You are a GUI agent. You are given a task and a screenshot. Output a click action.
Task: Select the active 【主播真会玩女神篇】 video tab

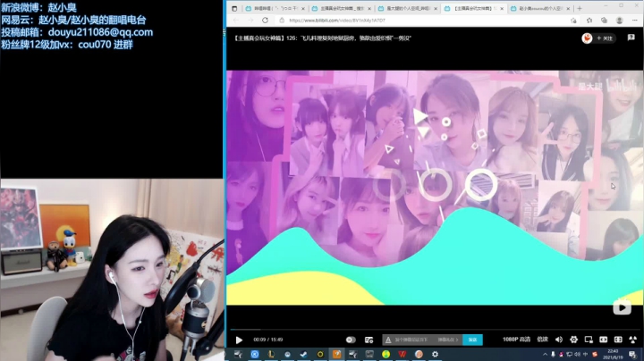pyautogui.click(x=474, y=8)
